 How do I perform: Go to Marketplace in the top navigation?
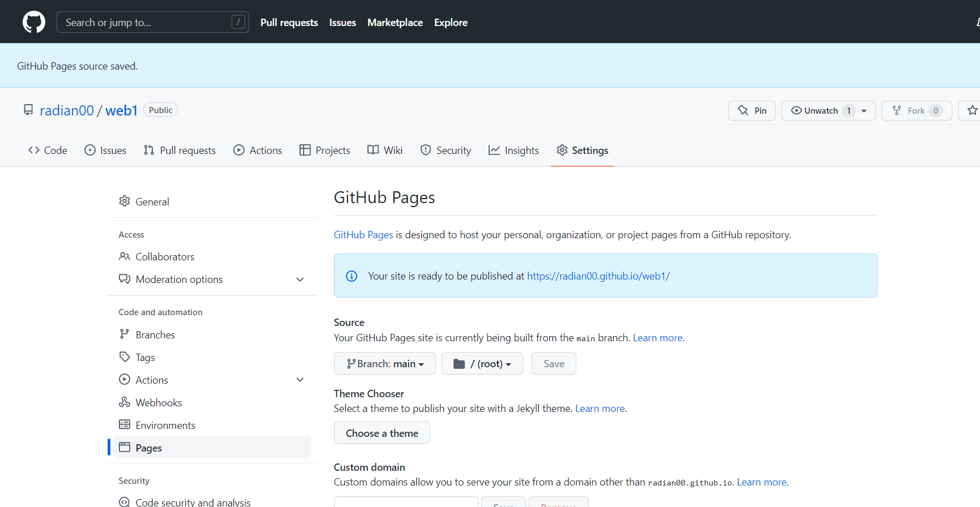395,22
